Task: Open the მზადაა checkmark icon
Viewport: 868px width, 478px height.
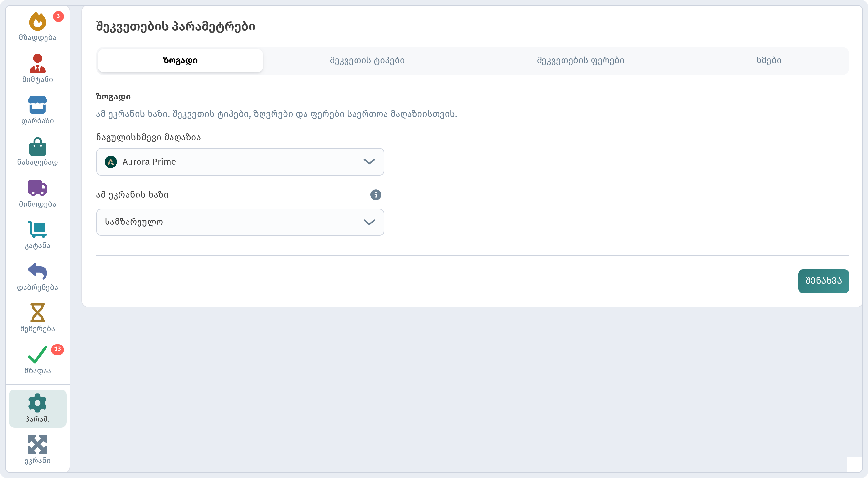Action: point(37,355)
